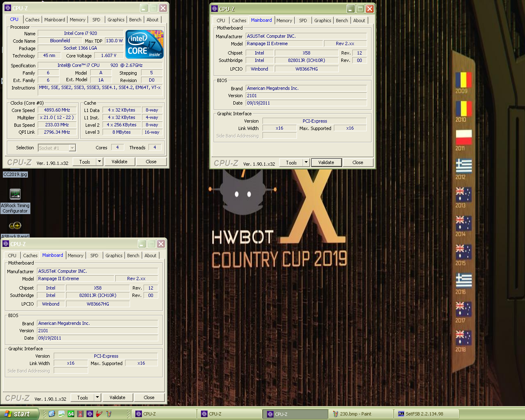525x420 pixels.
Task: Click BIOS date 09/19/2011 in bottom-left CPU-Z
Action: (x=97, y=338)
